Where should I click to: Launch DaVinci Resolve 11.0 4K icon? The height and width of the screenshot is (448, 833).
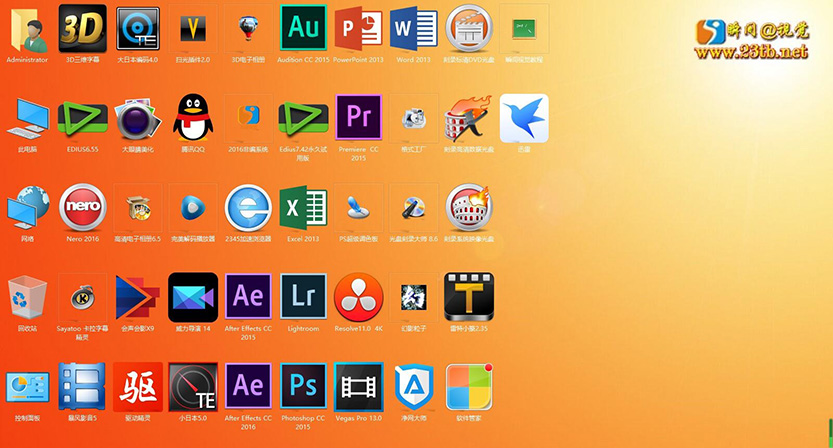tap(359, 297)
